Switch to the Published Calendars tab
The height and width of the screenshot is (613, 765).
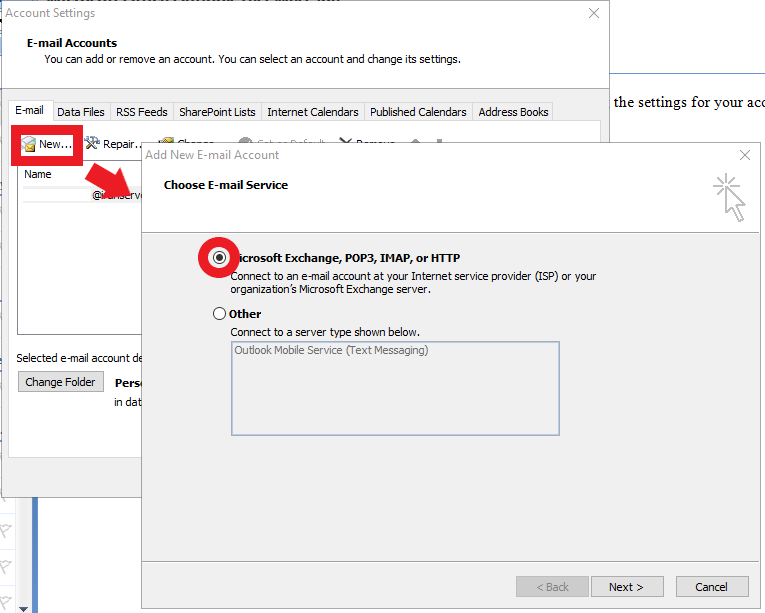[417, 112]
